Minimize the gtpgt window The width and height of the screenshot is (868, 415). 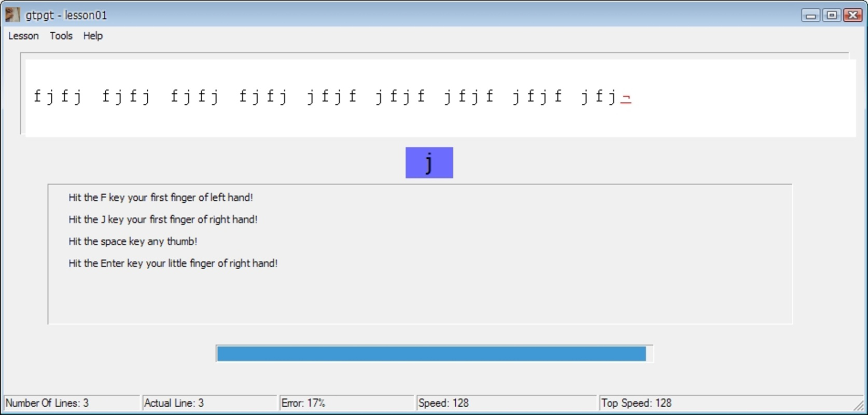click(x=811, y=15)
